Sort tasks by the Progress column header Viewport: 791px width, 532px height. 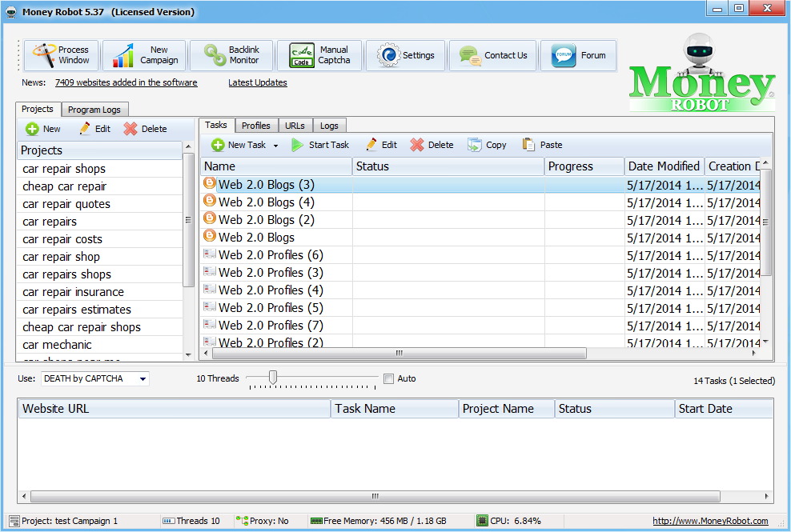(584, 166)
